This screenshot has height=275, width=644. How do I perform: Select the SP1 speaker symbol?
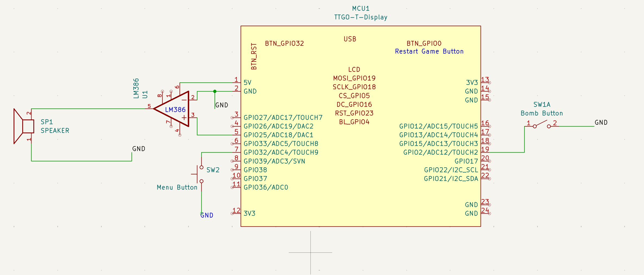24,126
